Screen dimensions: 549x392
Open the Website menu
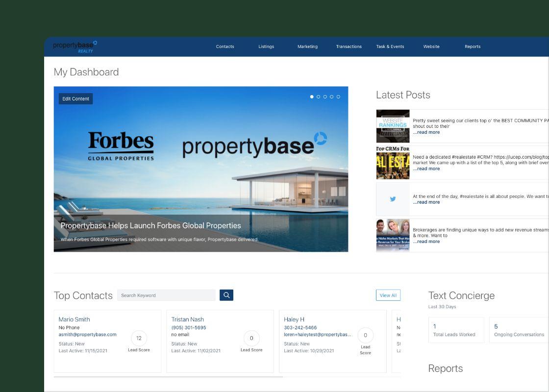coord(431,47)
